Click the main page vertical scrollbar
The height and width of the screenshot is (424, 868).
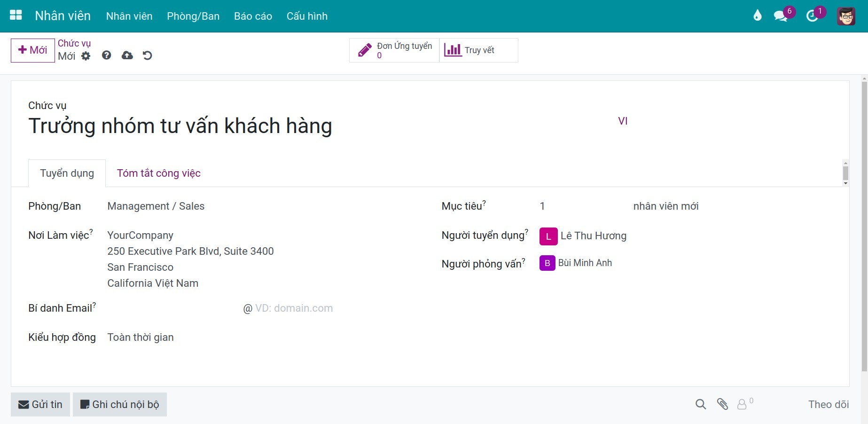(864, 226)
